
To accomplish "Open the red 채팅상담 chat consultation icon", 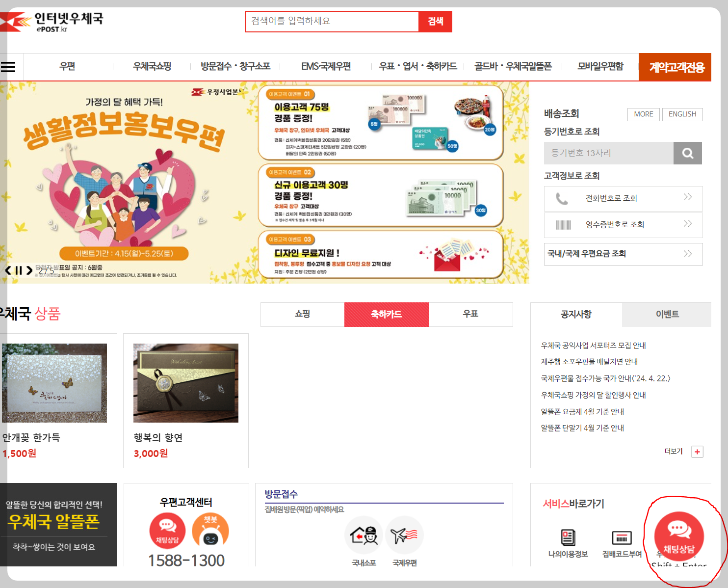I will pyautogui.click(x=678, y=536).
